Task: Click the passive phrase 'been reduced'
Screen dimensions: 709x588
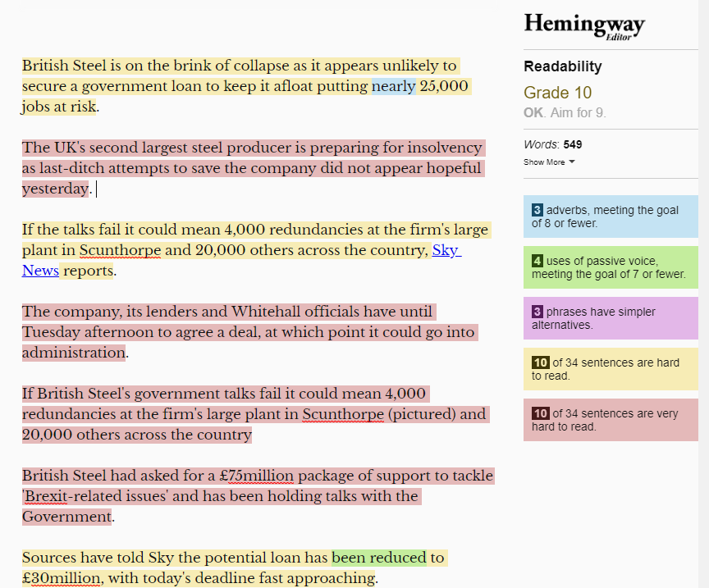Action: click(379, 558)
